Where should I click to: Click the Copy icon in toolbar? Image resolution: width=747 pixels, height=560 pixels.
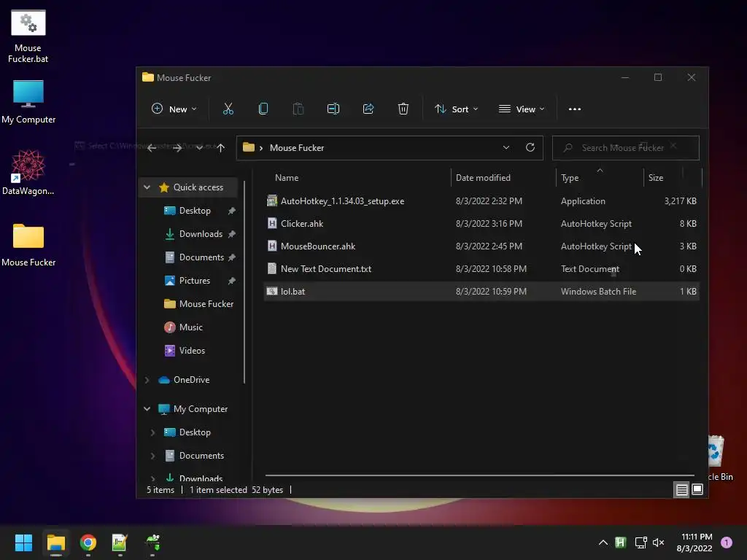tap(263, 109)
